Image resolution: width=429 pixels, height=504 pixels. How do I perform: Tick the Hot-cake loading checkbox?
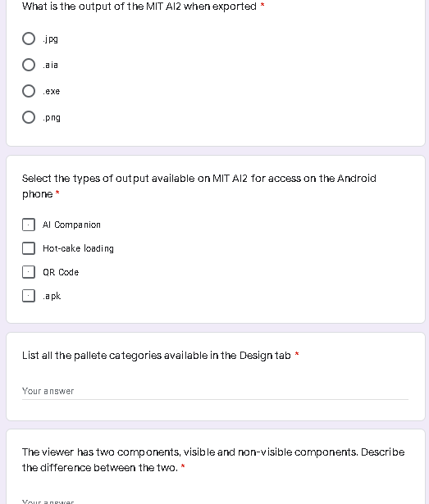[x=29, y=248]
